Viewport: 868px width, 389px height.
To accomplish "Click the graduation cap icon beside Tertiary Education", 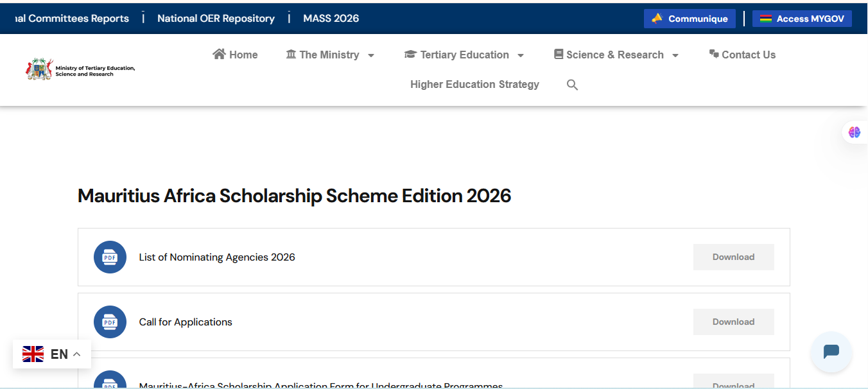I will tap(411, 54).
